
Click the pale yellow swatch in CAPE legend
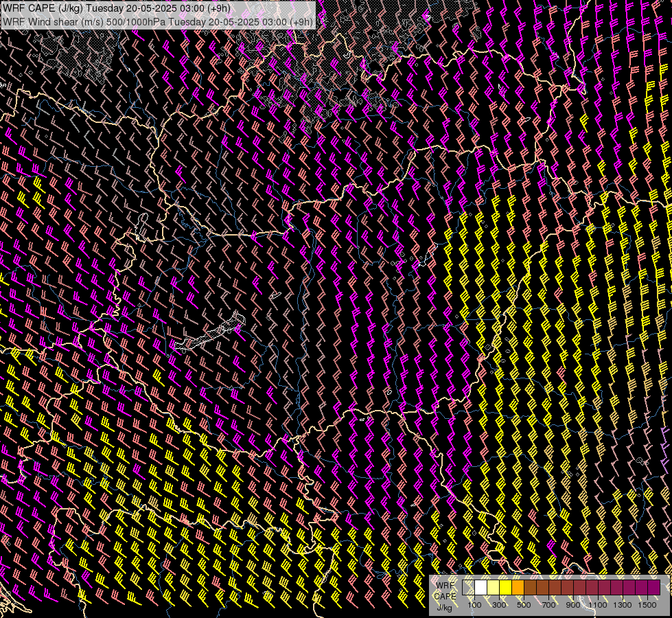494,587
